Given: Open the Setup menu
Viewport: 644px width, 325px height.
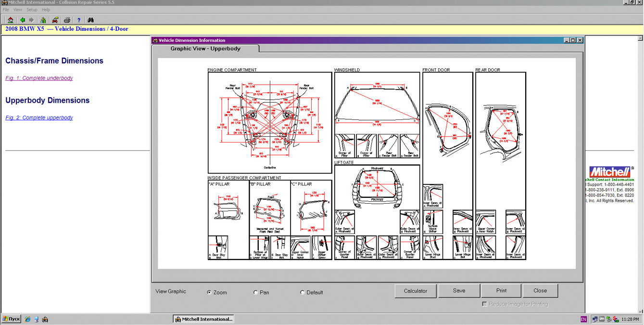Looking at the screenshot, I should tap(32, 10).
